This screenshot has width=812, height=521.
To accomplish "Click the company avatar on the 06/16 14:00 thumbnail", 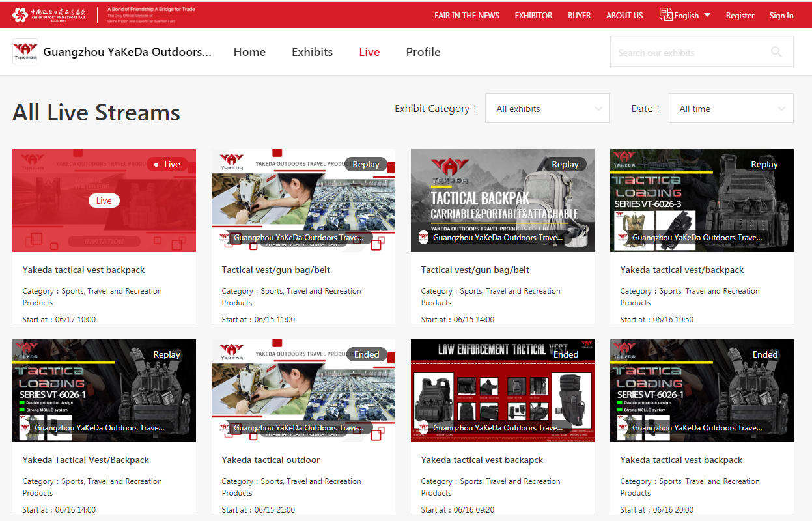I will [x=25, y=428].
